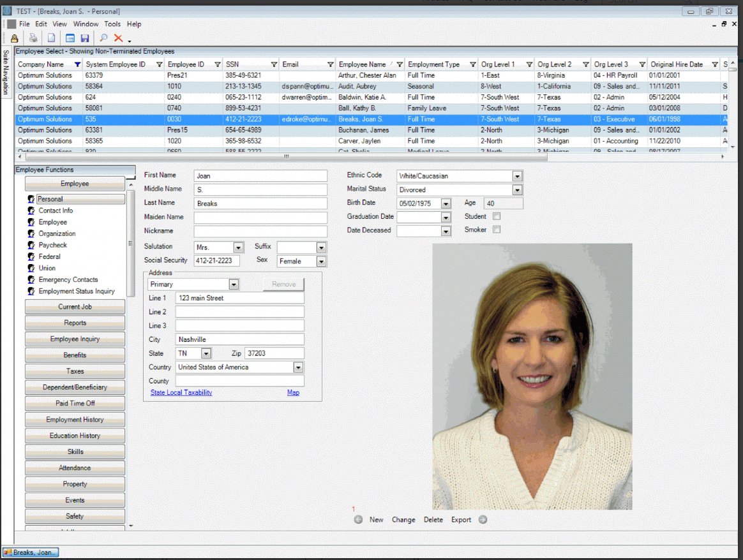Click the new document toolbar icon

tap(51, 38)
